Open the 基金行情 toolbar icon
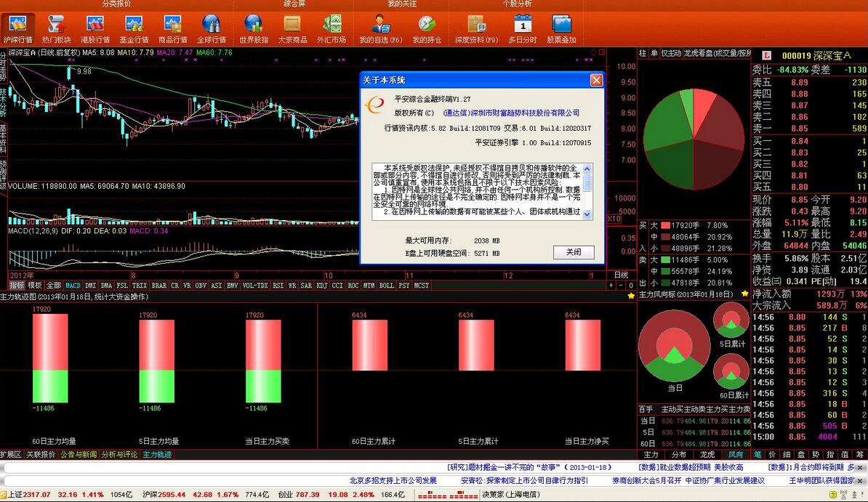This screenshot has height=502, width=868. (134, 29)
